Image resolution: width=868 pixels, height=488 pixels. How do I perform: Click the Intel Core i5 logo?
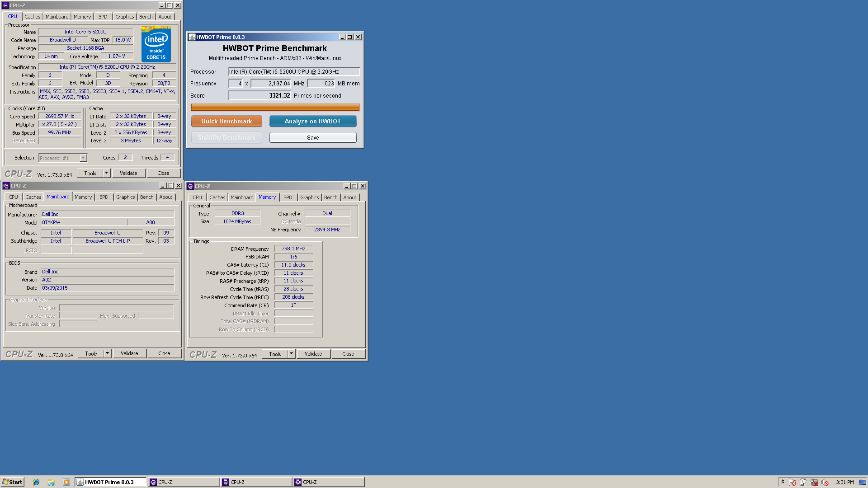coord(156,44)
